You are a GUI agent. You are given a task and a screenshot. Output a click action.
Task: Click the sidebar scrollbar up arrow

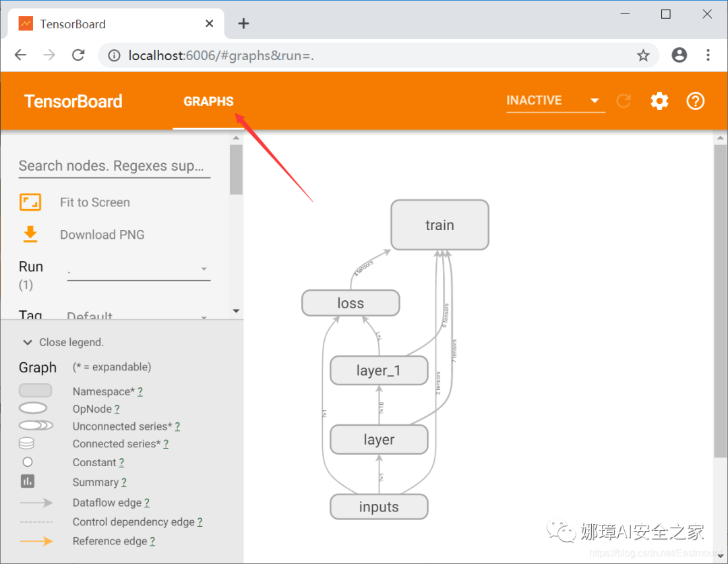[236, 138]
